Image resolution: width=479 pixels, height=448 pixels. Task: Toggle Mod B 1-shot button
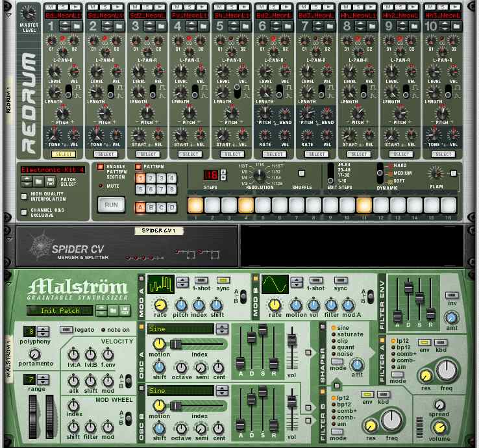pyautogui.click(x=316, y=280)
